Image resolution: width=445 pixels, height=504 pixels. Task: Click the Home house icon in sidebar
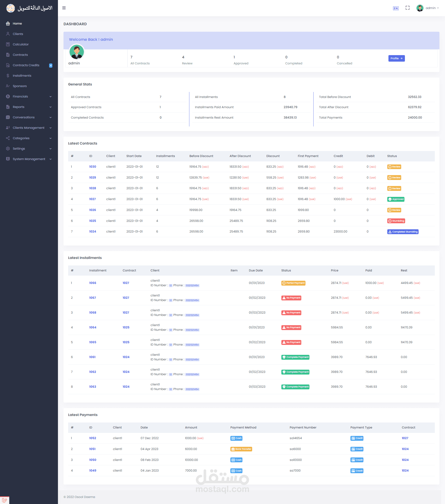pyautogui.click(x=8, y=24)
